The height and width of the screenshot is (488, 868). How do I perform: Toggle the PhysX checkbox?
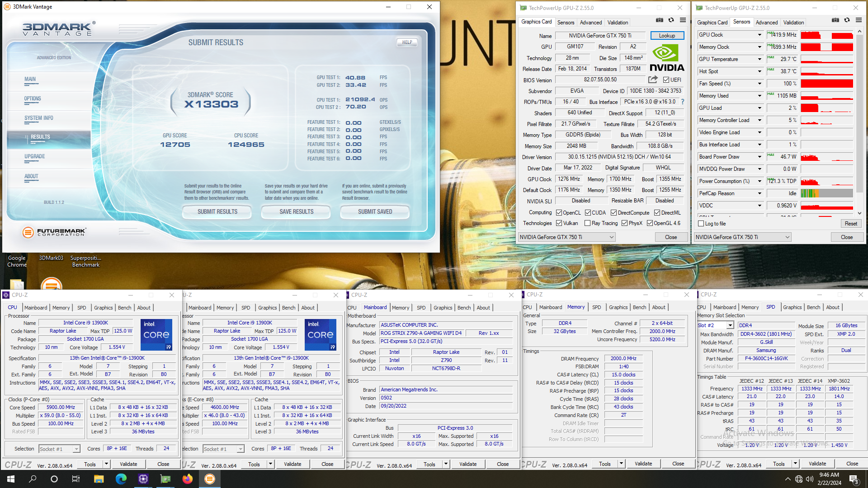click(624, 223)
